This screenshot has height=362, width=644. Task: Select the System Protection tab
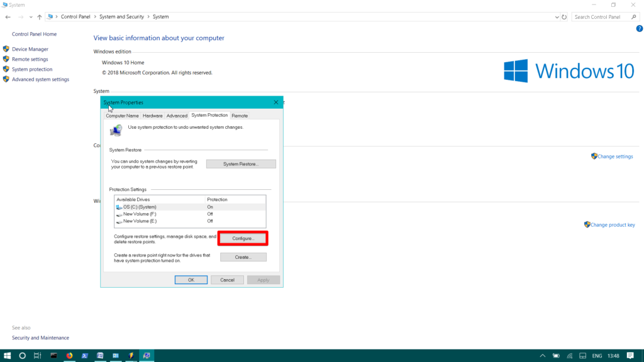pyautogui.click(x=209, y=116)
